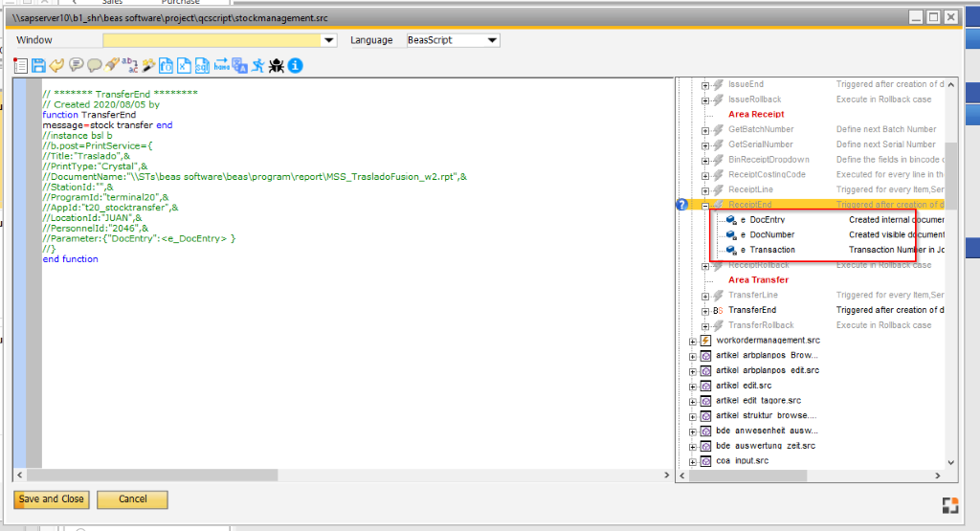Expand the IssueEnd tree node
Viewport: 980px width, 531px height.
[x=705, y=85]
